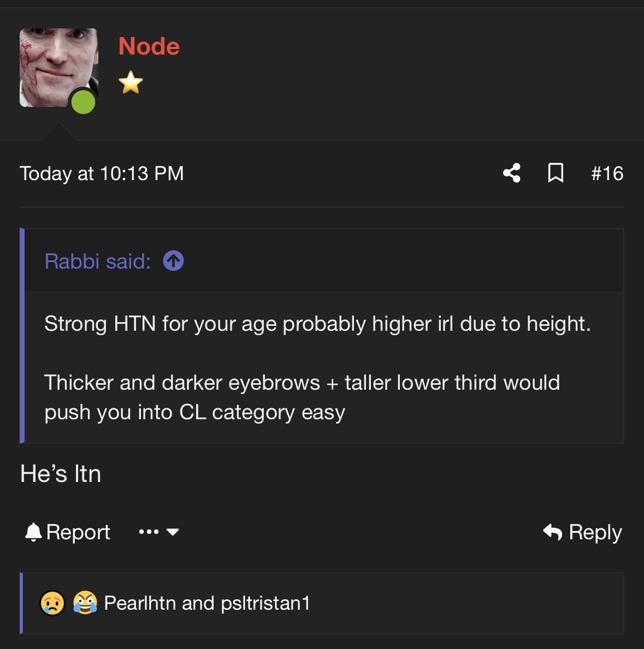The width and height of the screenshot is (644, 649).
Task: Click the share icon on post
Action: pos(512,173)
